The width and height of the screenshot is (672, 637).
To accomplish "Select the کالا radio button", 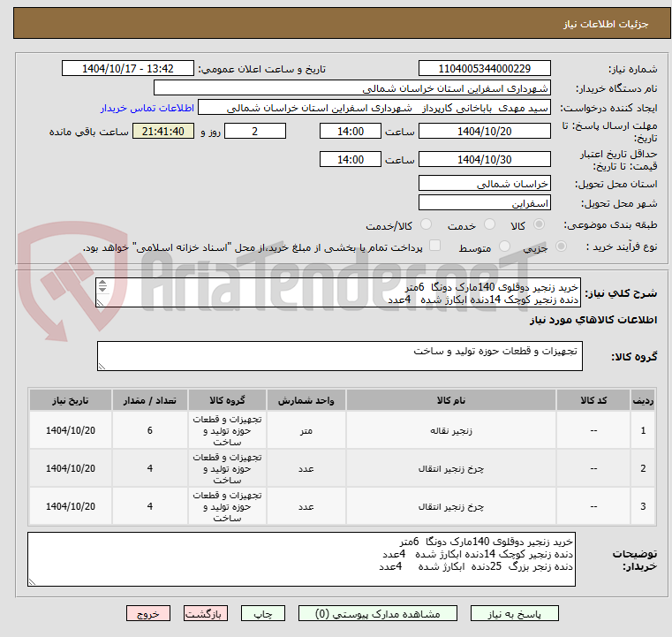I will [x=540, y=224].
